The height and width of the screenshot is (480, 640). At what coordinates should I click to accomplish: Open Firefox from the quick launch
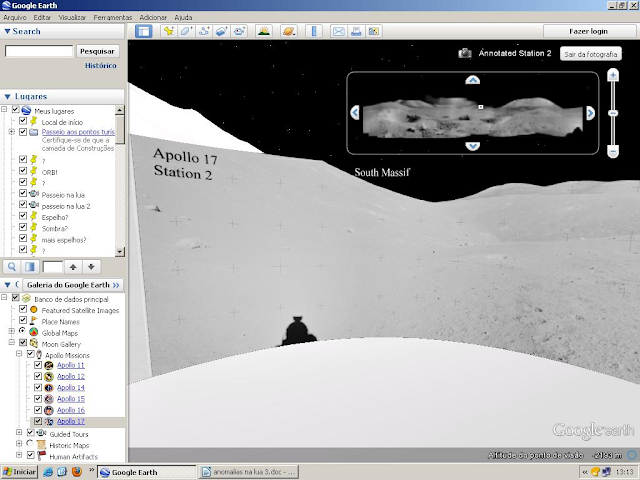[x=76, y=472]
